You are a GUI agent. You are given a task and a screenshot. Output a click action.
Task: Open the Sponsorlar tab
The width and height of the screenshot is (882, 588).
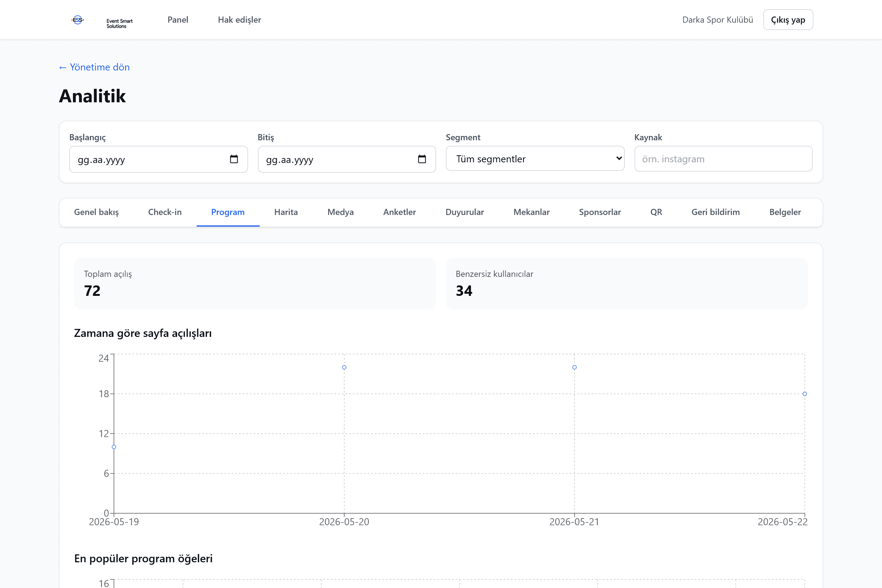[x=600, y=212]
